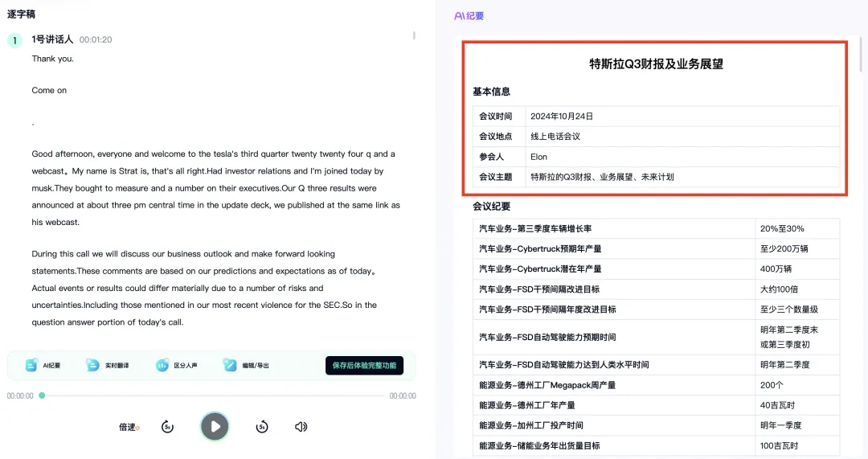Open the 倍速 playback speed option
This screenshot has width=868, height=459.
129,427
